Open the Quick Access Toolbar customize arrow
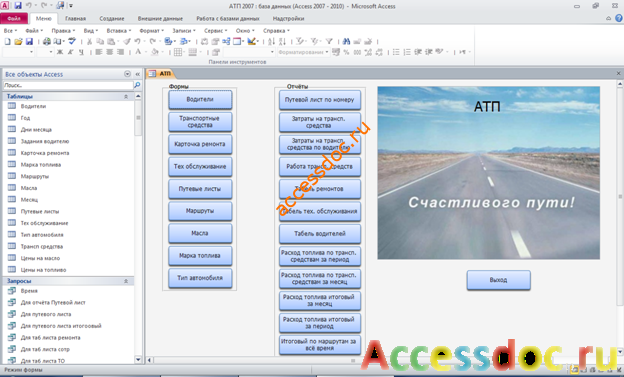Viewport: 624px width, 377px height. [71, 6]
